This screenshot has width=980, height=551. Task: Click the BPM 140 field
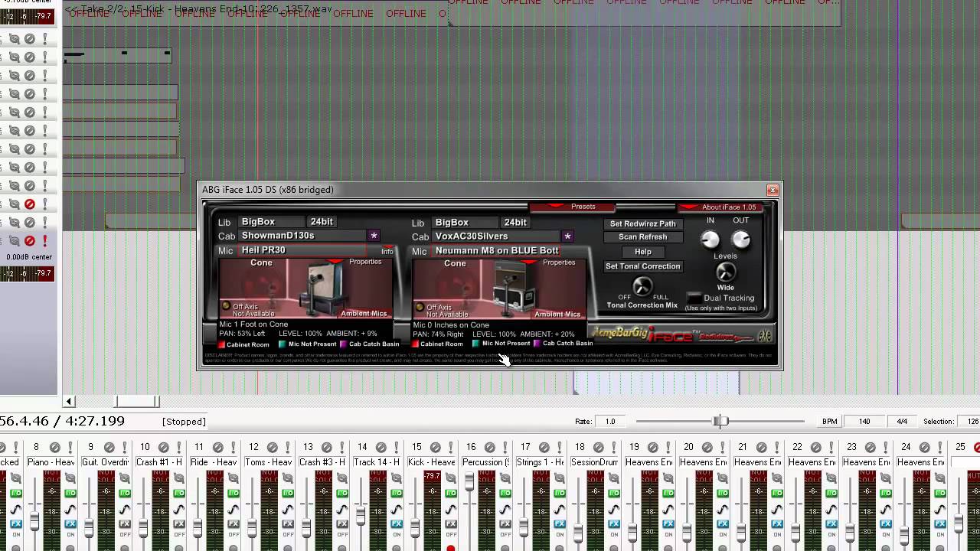(864, 421)
